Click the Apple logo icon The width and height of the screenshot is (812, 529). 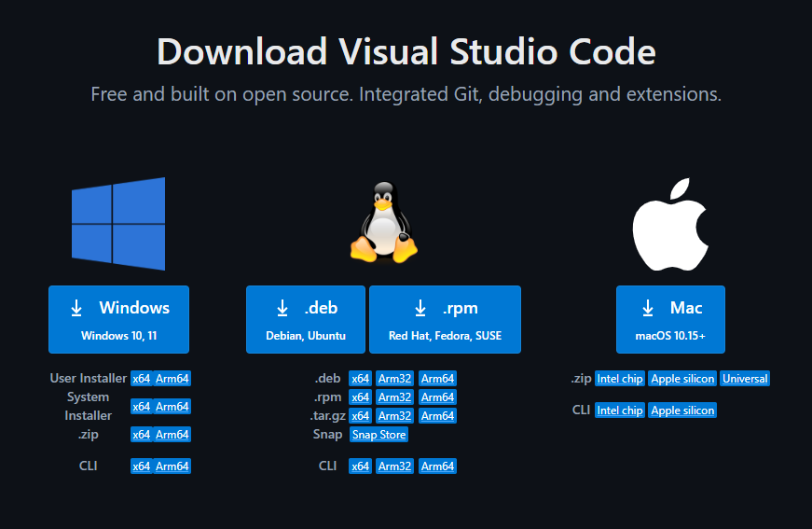point(670,224)
